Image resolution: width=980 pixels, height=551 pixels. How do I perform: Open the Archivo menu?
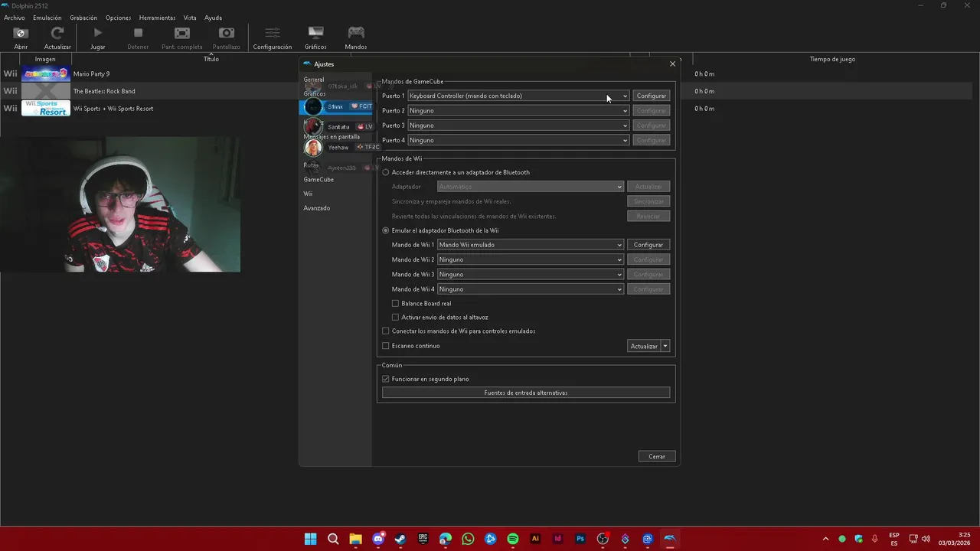click(15, 18)
